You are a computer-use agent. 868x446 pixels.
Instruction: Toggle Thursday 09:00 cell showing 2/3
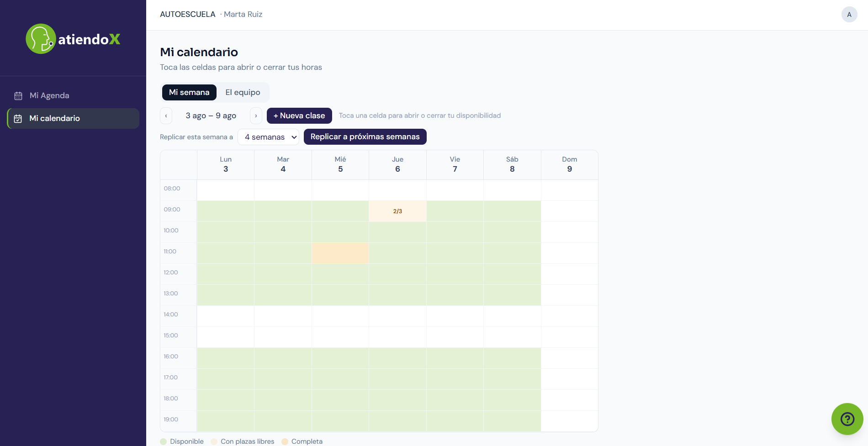point(397,211)
